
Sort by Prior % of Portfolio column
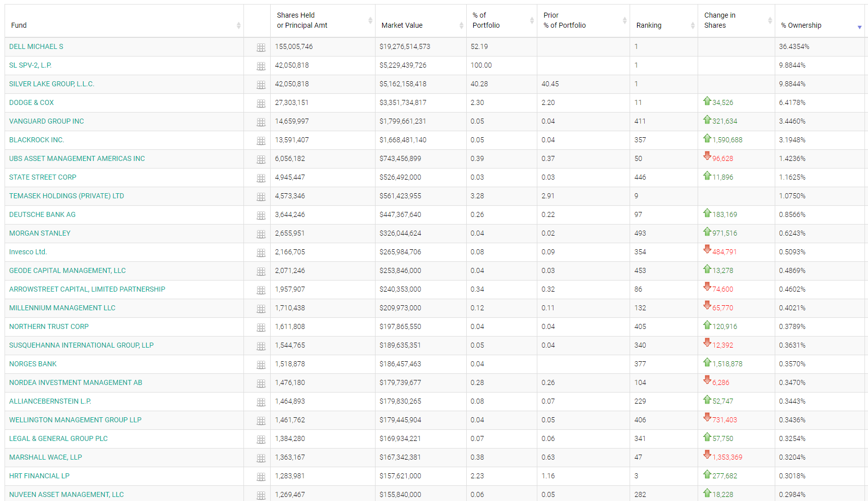(x=583, y=21)
